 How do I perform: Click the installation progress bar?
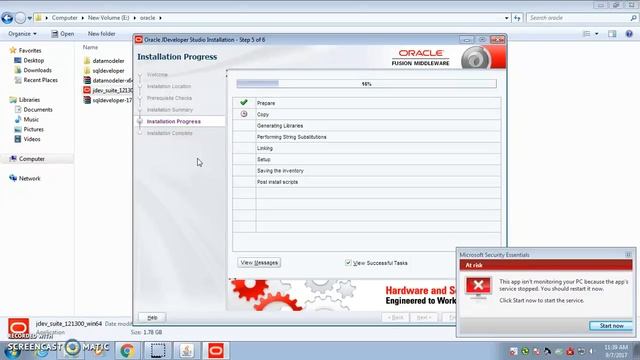(367, 84)
